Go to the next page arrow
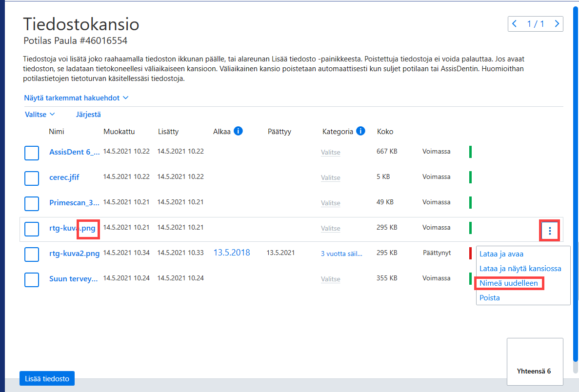Image resolution: width=579 pixels, height=392 pixels. pyautogui.click(x=557, y=24)
